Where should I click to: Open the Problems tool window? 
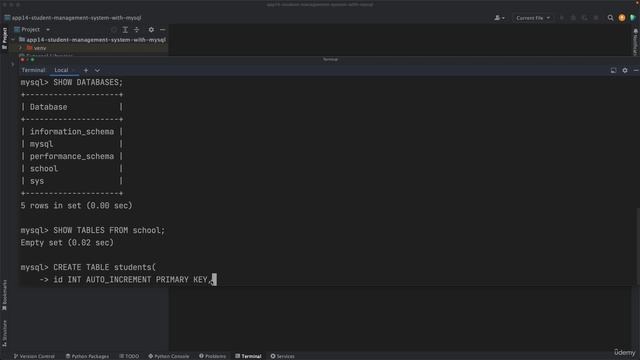[212, 356]
